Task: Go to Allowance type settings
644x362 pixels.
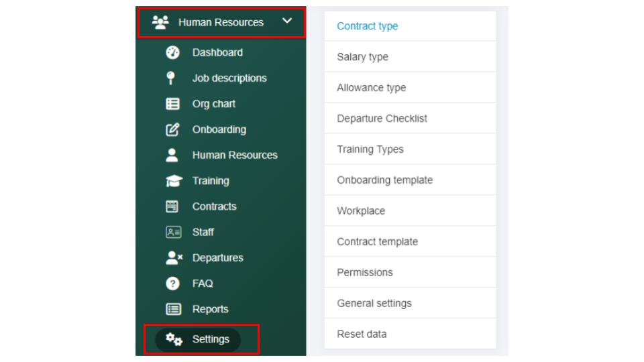Action: pyautogui.click(x=371, y=88)
